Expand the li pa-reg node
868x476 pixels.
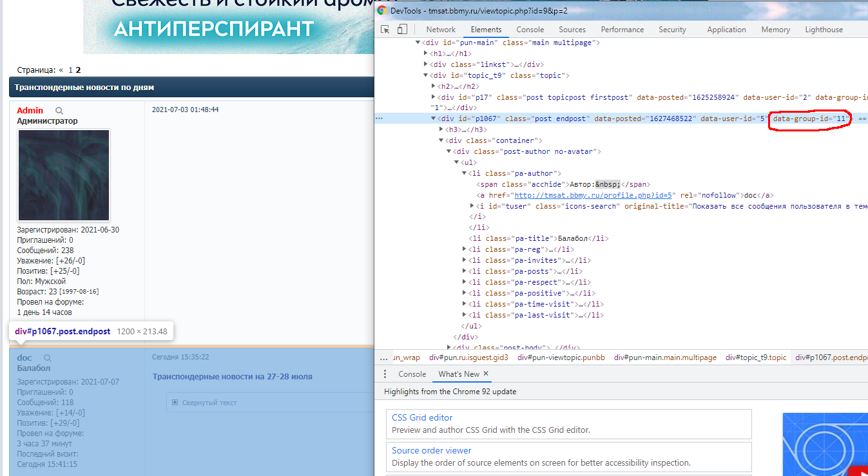click(464, 250)
